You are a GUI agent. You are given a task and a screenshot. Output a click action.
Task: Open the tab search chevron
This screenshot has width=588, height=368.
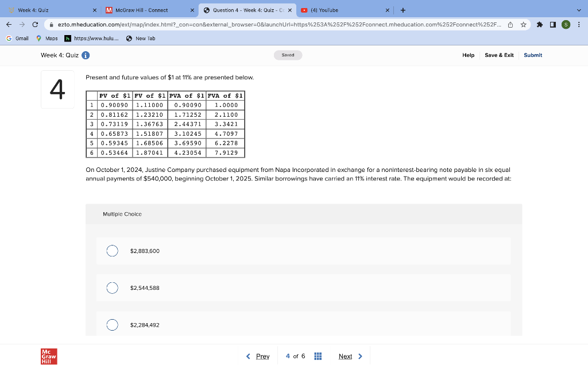pos(579,10)
